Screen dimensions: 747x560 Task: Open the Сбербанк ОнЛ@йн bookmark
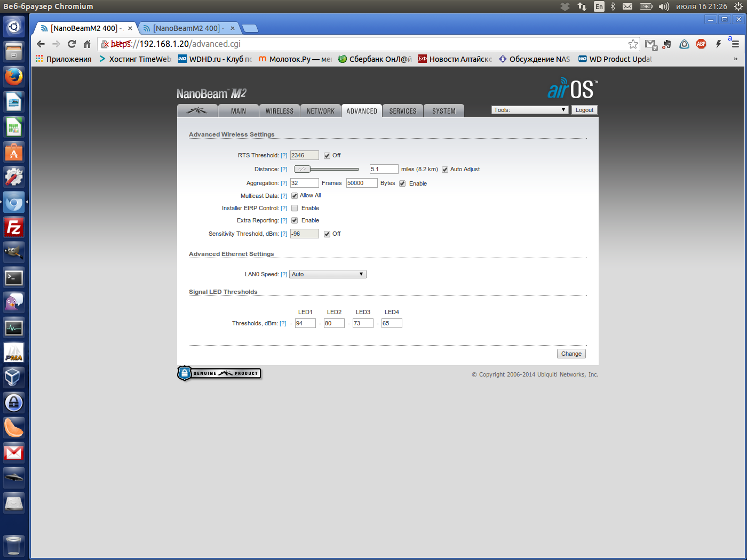pyautogui.click(x=375, y=59)
